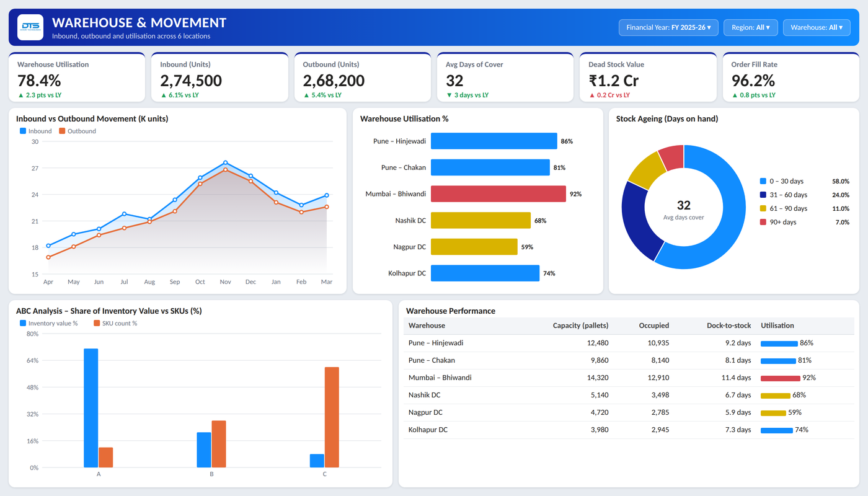Click the Kolhapur DC utilisation bar in chart
868x496 pixels.
(x=485, y=273)
